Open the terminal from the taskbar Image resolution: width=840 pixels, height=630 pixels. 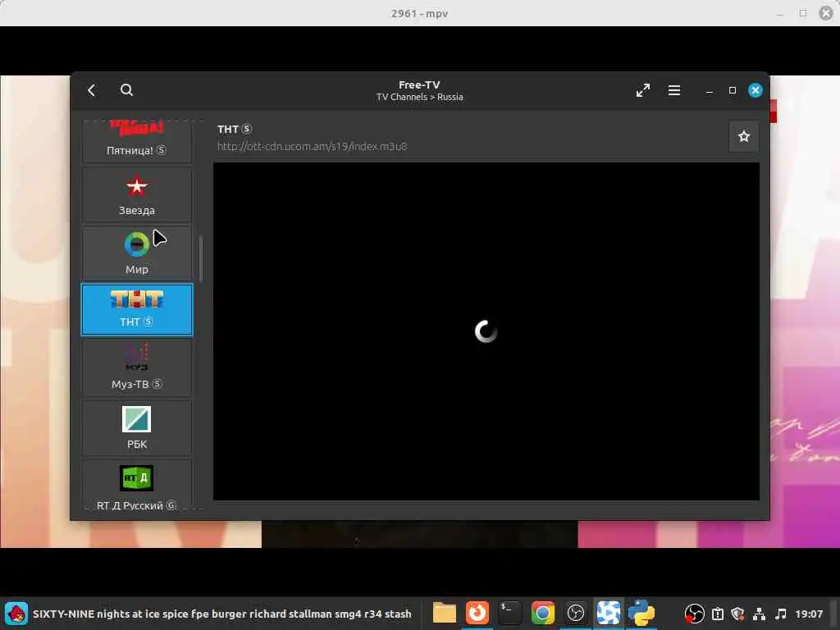(509, 613)
